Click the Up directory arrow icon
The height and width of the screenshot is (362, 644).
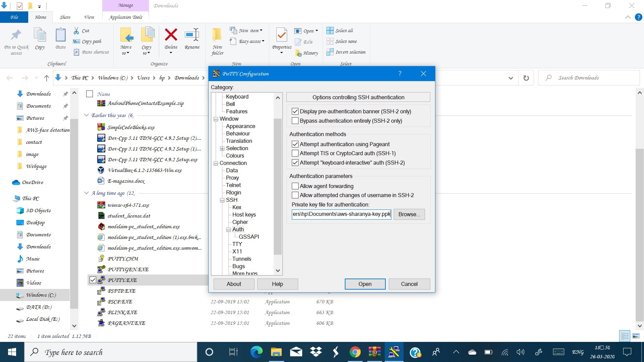[x=47, y=78]
